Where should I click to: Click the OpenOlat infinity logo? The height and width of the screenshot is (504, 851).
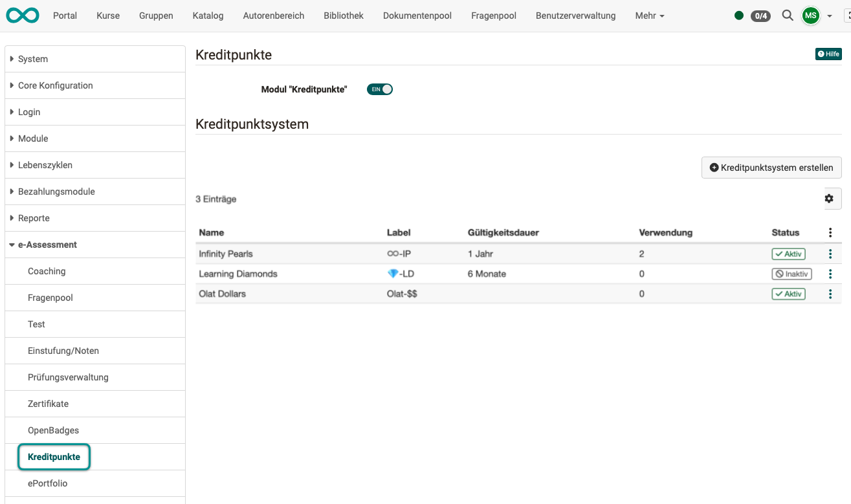(x=22, y=15)
